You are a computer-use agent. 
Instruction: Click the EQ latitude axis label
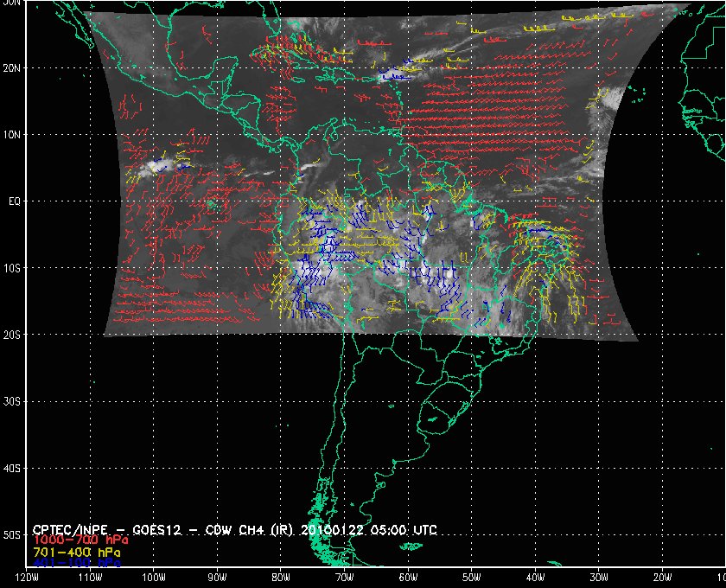13,201
